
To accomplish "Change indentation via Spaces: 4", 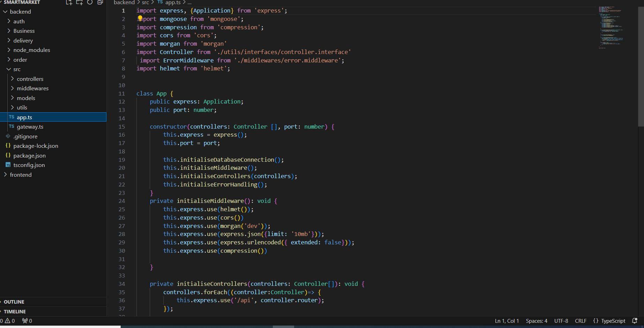I will 536,321.
